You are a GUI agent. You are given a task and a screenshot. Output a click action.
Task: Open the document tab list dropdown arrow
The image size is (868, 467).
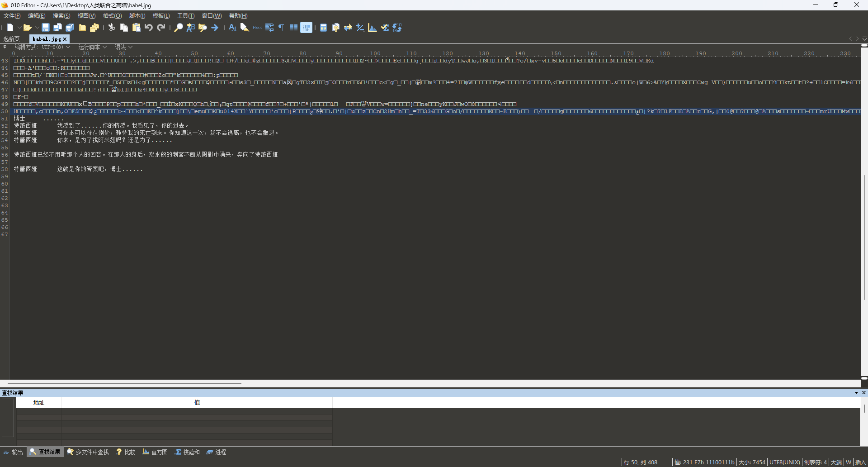click(864, 39)
